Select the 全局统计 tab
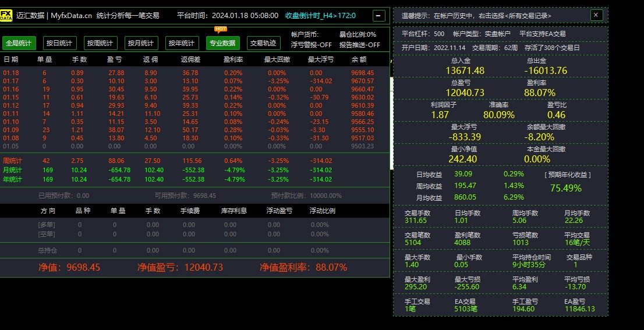Image resolution: width=644 pixels, height=330 pixels. (19, 43)
